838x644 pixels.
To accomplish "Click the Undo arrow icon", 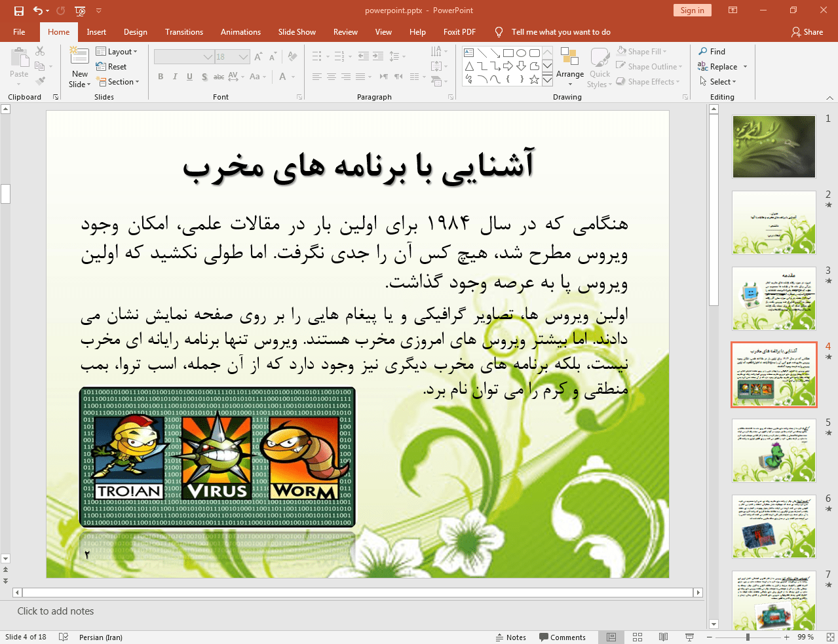I will pyautogui.click(x=38, y=10).
